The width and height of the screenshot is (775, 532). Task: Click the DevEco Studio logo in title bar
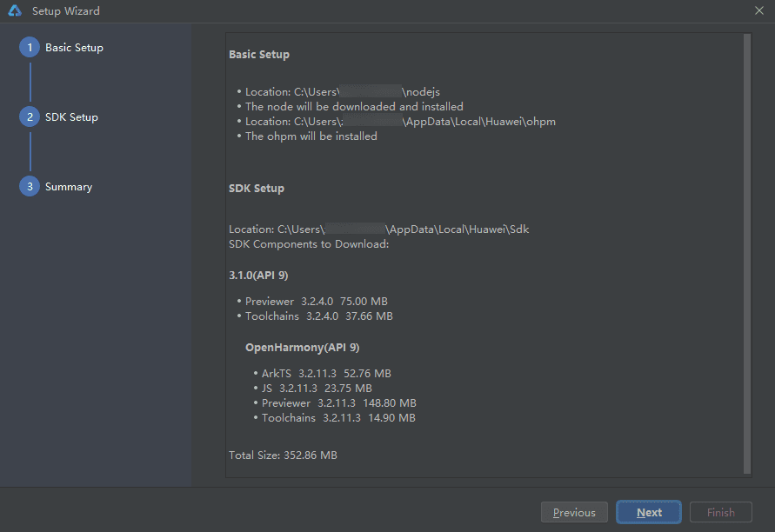point(14,11)
